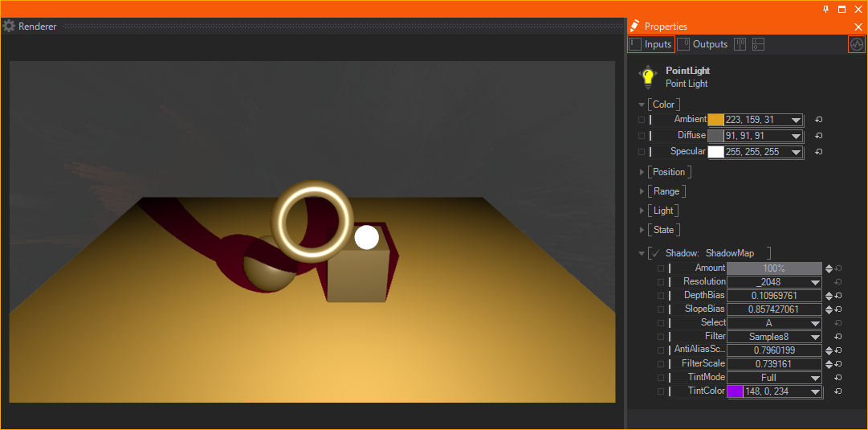
Task: Click the PointLight lightbulb icon
Action: (647, 77)
